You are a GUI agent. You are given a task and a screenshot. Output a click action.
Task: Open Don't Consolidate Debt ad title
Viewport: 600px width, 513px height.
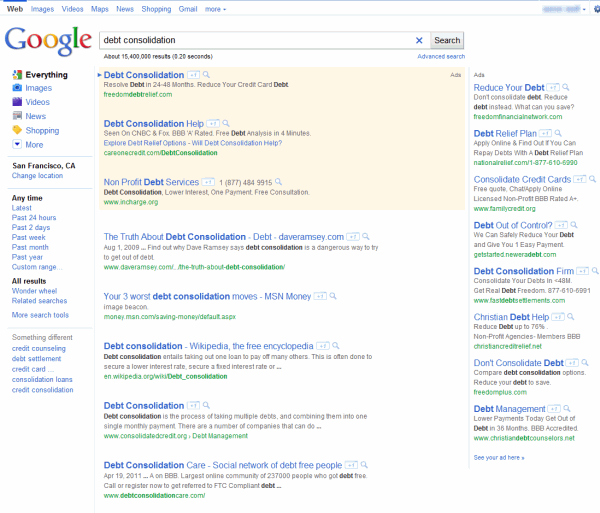(518, 363)
